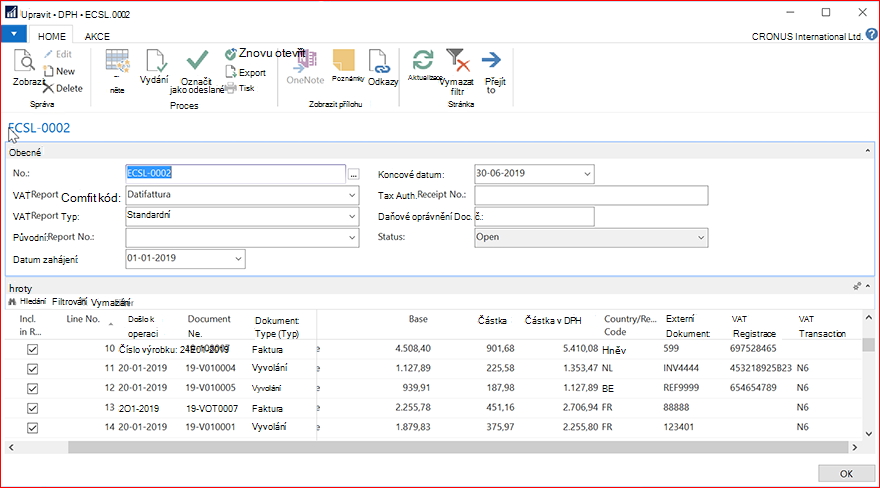Click Filtrování in hroty toolbar

point(70,302)
